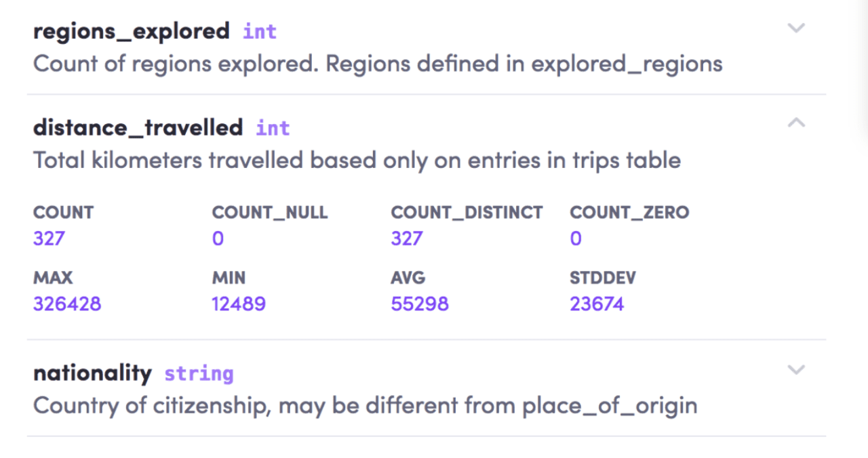Click the int type label for regions_explored
This screenshot has width=868, height=458.
pos(260,31)
